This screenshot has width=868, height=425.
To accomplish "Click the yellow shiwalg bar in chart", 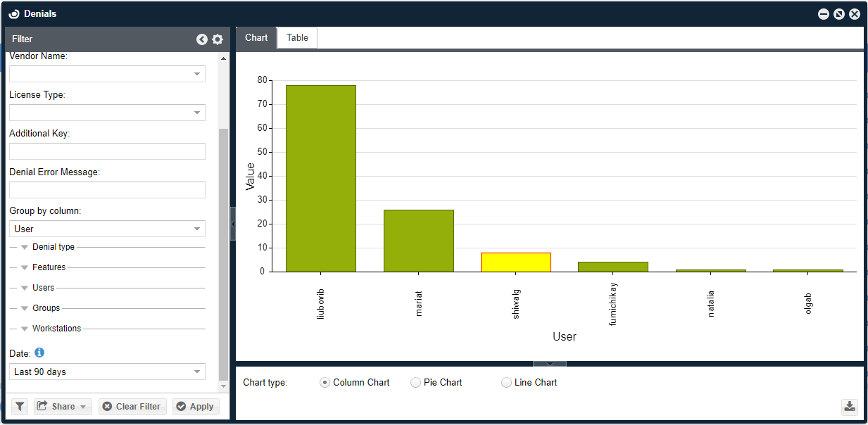I will point(515,262).
